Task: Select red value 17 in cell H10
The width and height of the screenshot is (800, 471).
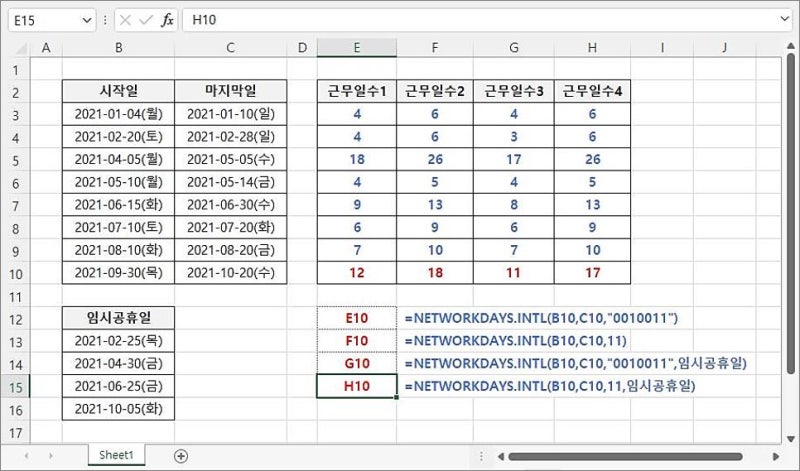Action: click(592, 272)
